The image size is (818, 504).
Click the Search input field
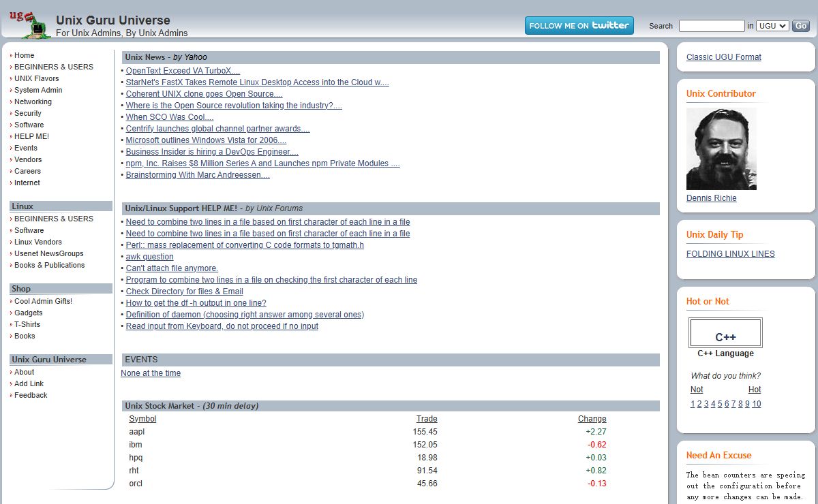(712, 26)
